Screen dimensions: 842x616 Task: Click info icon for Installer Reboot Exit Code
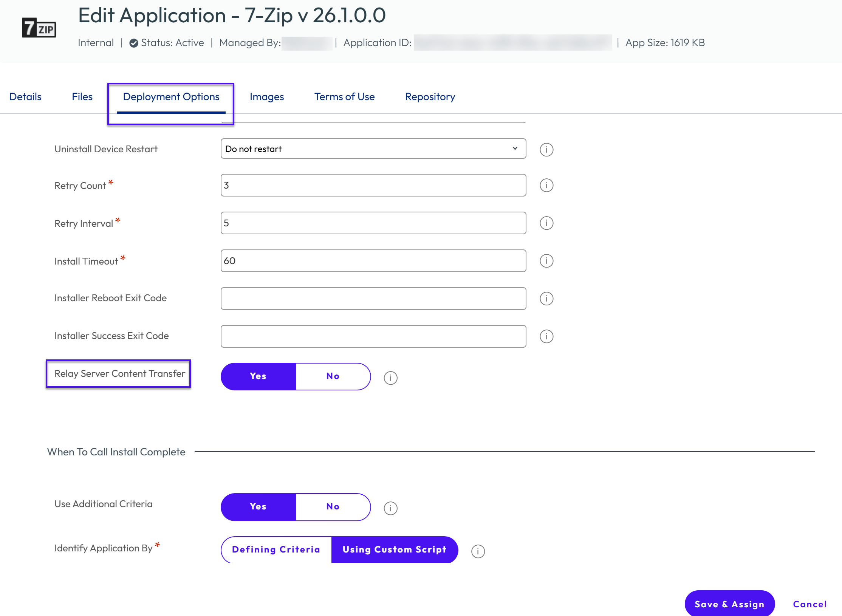pyautogui.click(x=546, y=299)
